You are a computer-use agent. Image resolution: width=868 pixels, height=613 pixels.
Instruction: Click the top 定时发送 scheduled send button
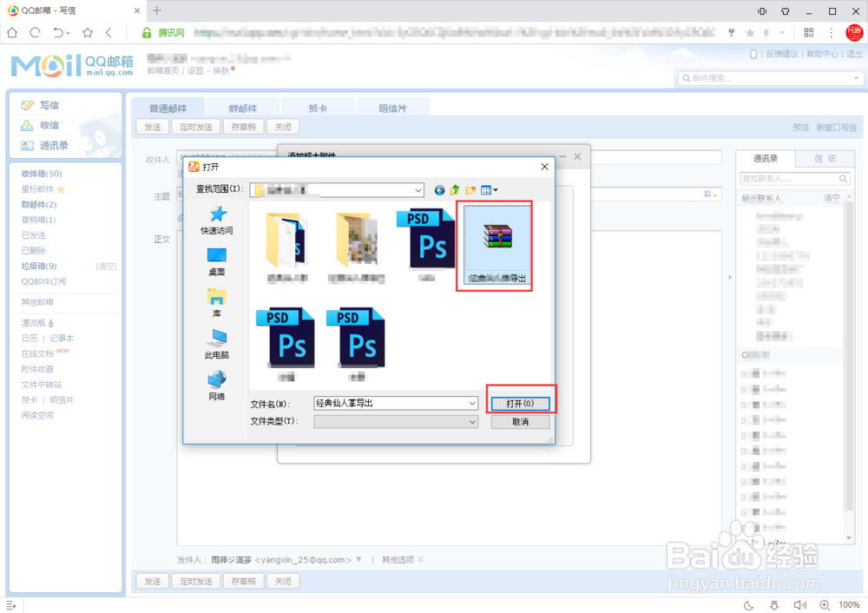pyautogui.click(x=196, y=127)
